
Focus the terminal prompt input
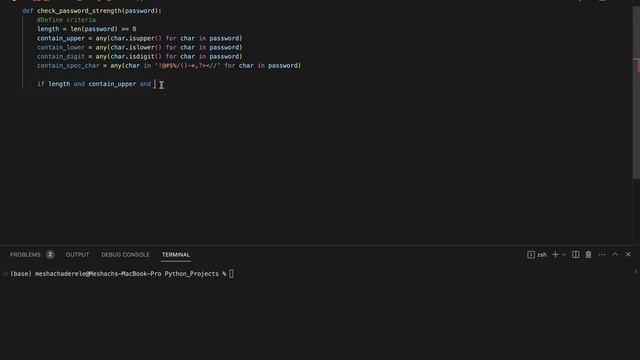click(231, 274)
